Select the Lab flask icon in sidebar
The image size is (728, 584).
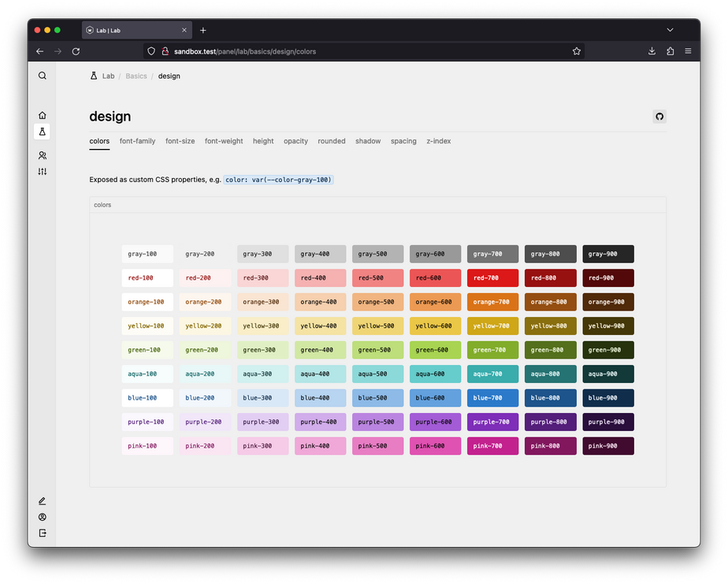[43, 132]
